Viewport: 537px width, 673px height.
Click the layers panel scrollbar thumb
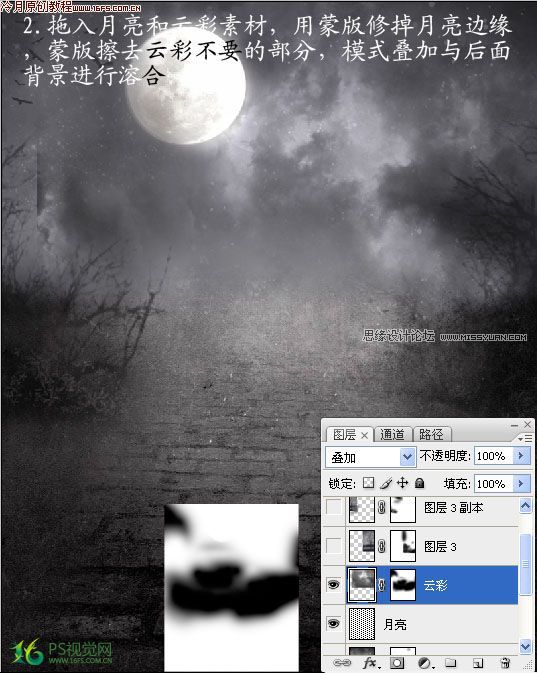coord(525,564)
